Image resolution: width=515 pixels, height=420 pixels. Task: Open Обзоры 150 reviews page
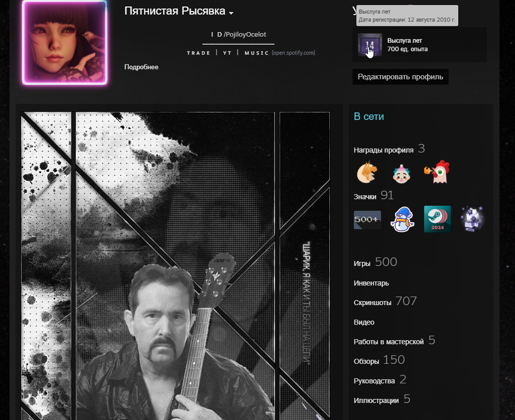click(x=379, y=360)
